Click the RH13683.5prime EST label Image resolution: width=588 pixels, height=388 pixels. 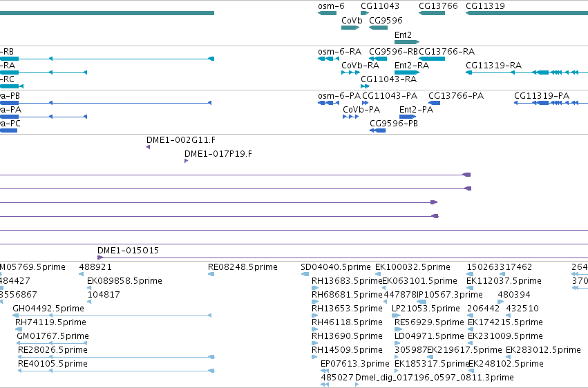click(x=347, y=280)
